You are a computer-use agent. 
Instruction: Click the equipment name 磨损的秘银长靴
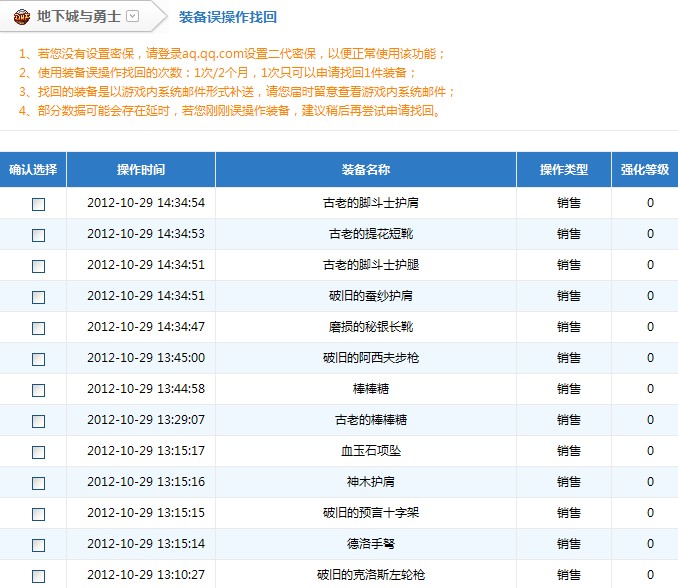[x=371, y=326]
